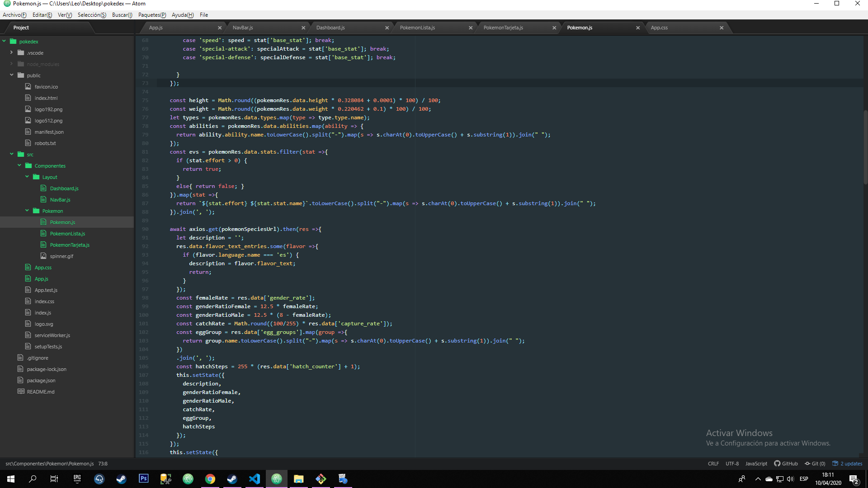The image size is (868, 488).
Task: Open the Archivo menu
Action: coord(14,15)
